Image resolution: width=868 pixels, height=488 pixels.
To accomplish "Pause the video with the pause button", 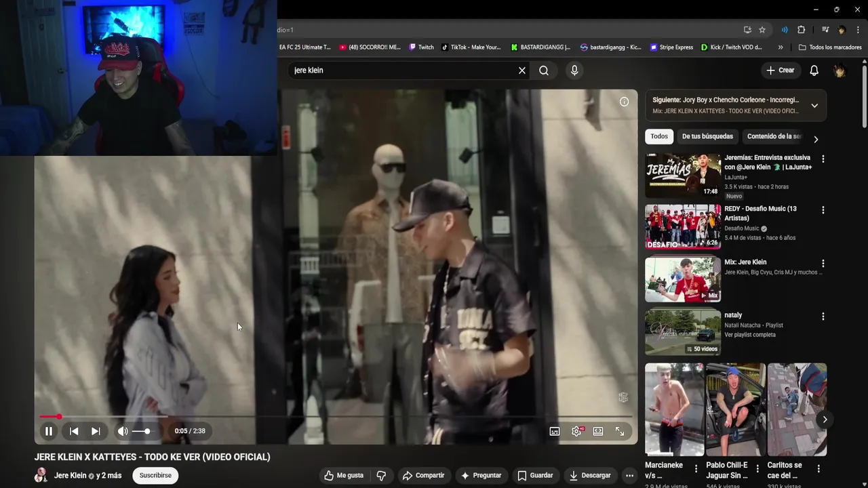I will coord(49,431).
